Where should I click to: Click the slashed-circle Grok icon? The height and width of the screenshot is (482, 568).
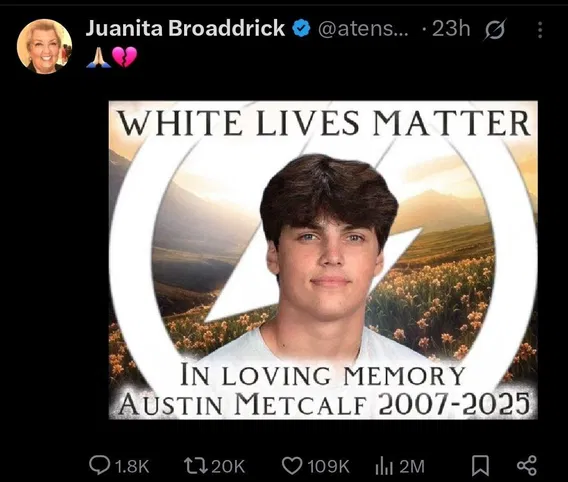[x=494, y=29]
